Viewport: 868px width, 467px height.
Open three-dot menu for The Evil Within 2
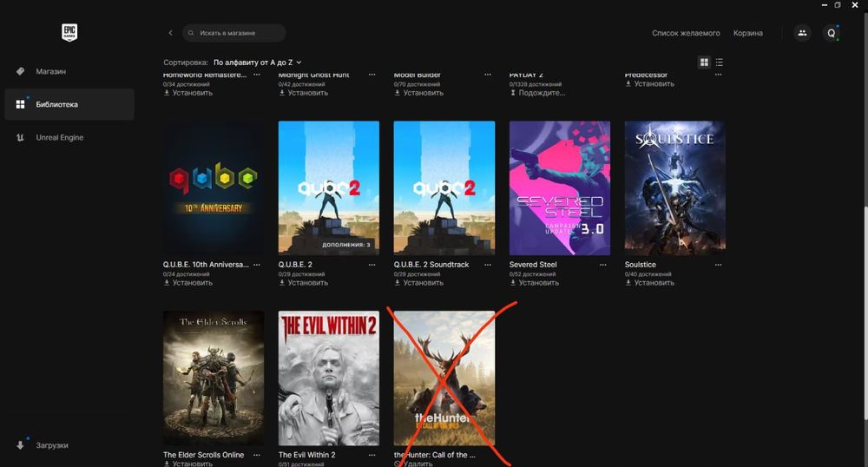coord(372,455)
